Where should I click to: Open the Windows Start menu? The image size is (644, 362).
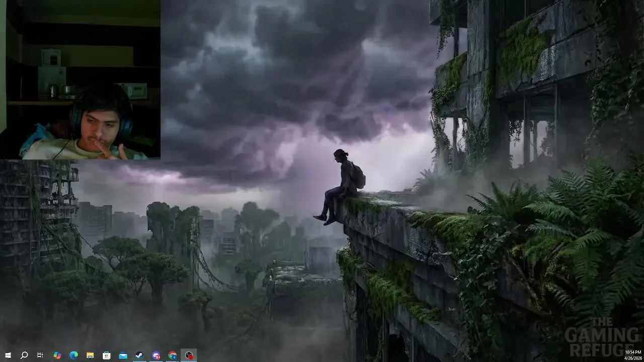8,355
